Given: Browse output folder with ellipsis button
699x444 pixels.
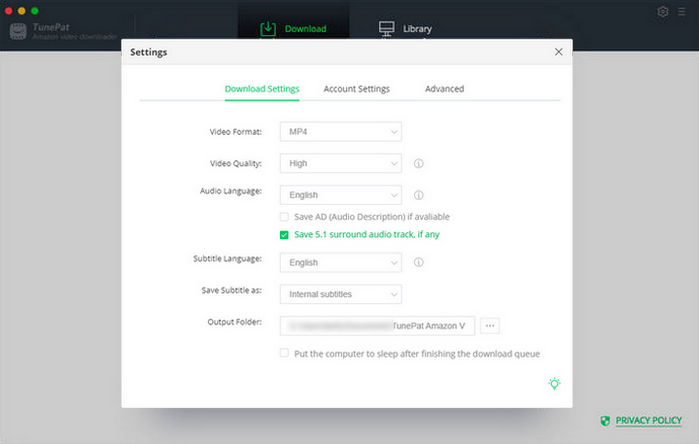Looking at the screenshot, I should (x=490, y=325).
